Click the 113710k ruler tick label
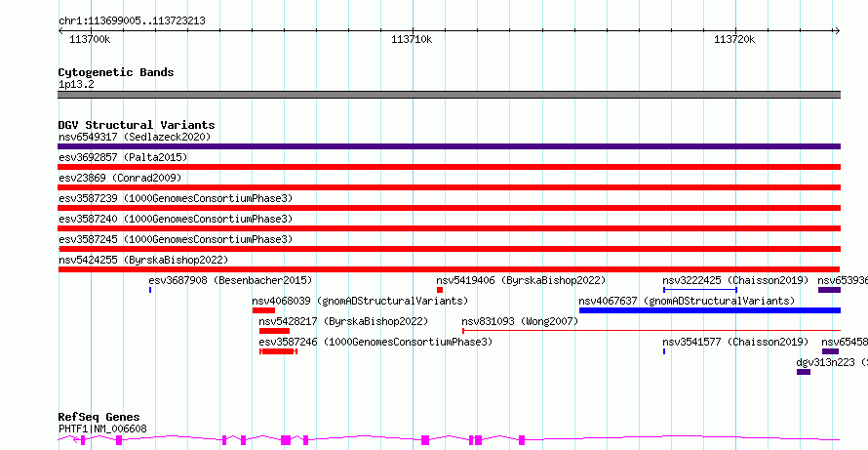The height and width of the screenshot is (450, 868). coord(412,40)
